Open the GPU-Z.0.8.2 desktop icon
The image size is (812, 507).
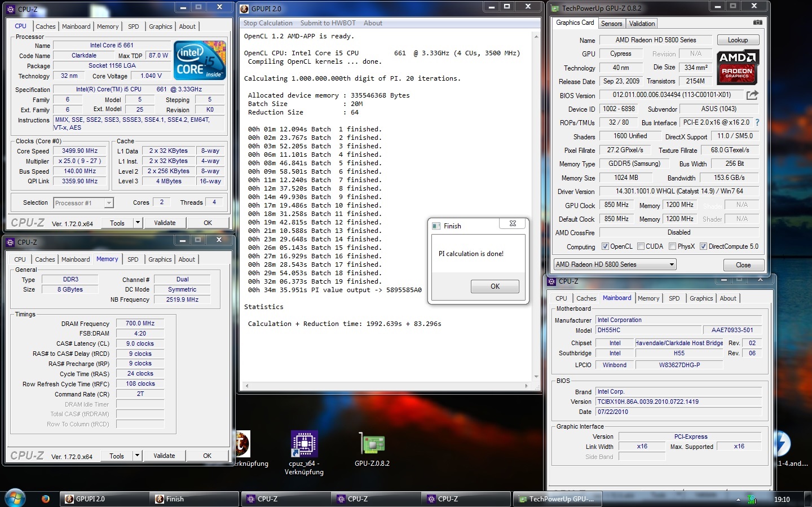pos(372,449)
